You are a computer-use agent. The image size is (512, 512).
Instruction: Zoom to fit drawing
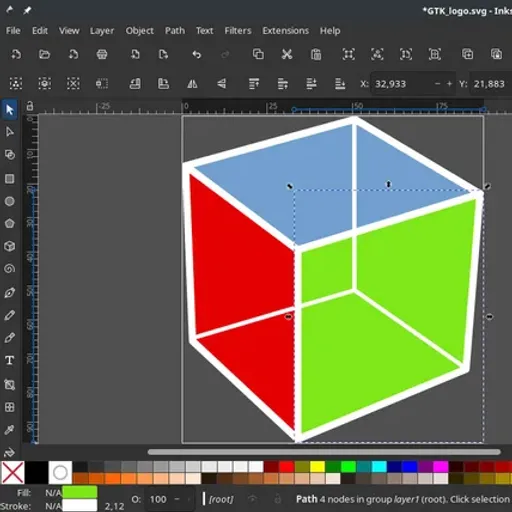point(377,54)
